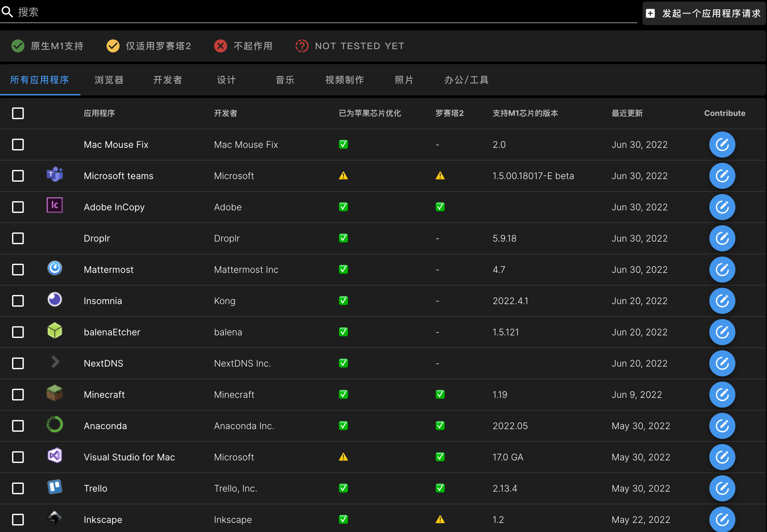The width and height of the screenshot is (767, 532).
Task: Check the Trello row checkbox
Action: point(18,488)
